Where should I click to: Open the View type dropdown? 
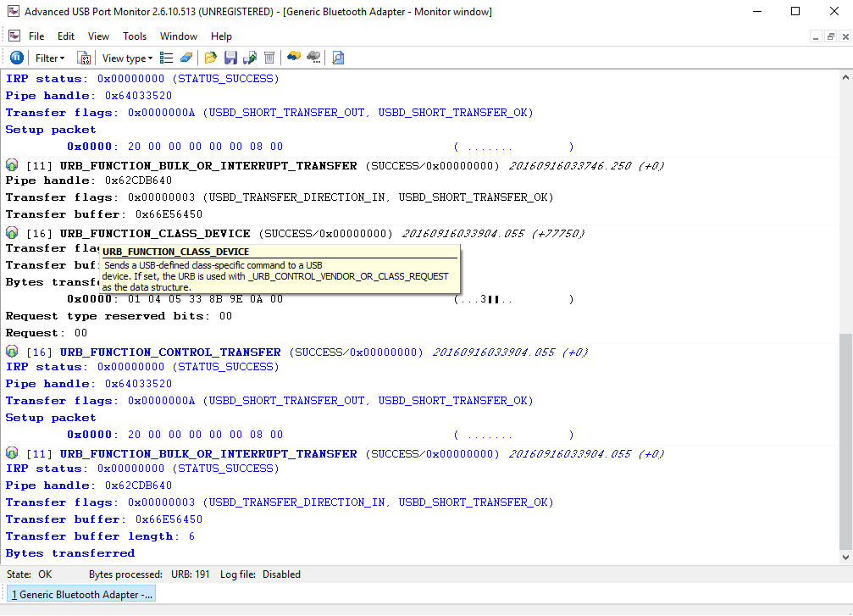125,58
